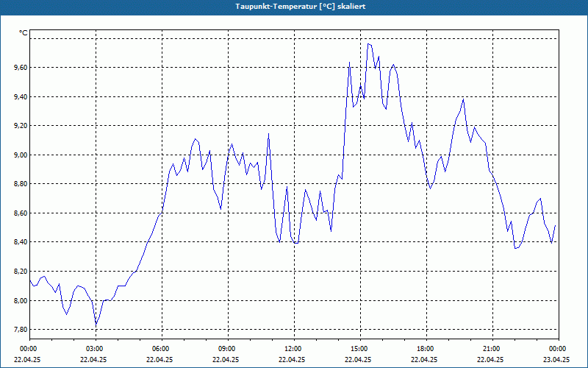Click the 8,00 y-axis value
Viewport: 588px width, 368px height.
pyautogui.click(x=21, y=301)
